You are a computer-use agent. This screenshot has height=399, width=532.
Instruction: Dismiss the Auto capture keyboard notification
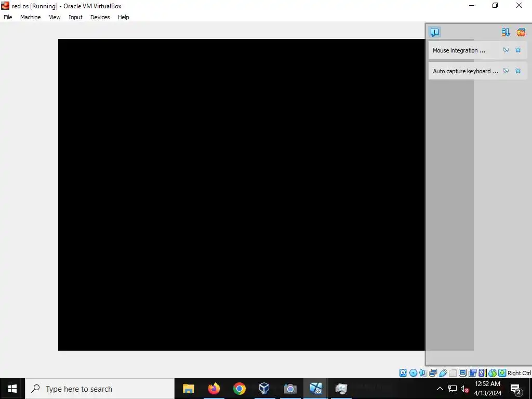(x=518, y=71)
